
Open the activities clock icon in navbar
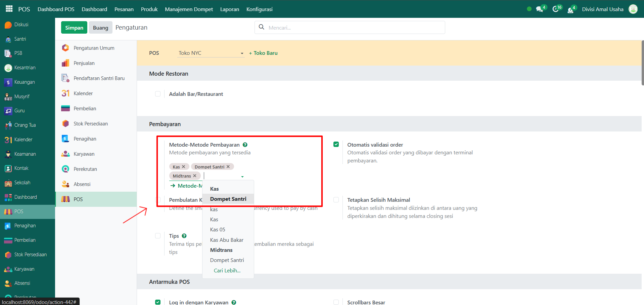[x=555, y=9]
